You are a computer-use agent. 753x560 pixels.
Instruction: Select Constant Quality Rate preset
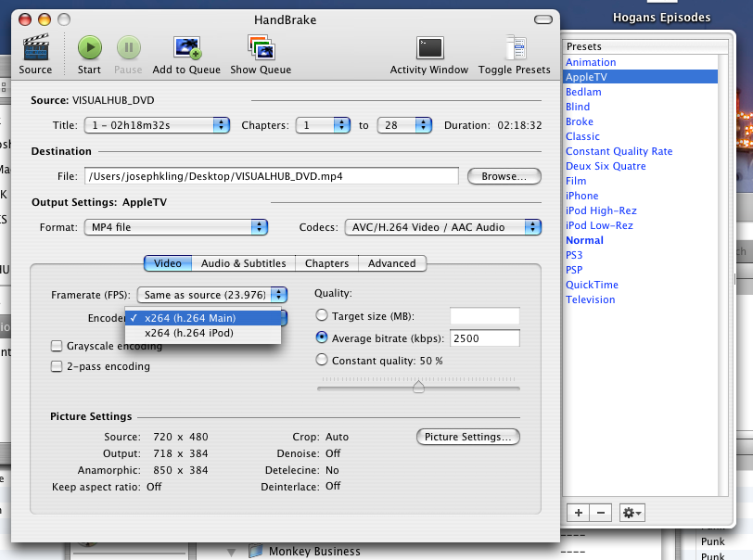click(641, 151)
